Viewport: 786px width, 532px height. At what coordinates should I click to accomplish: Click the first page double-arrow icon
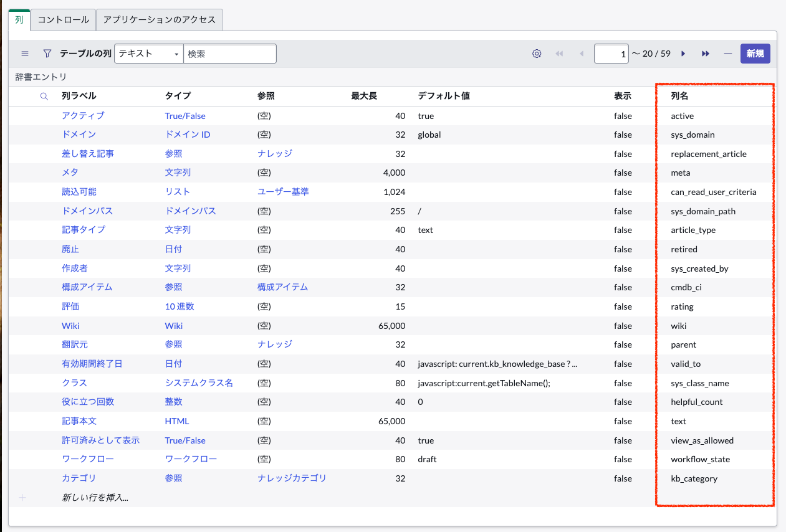[x=559, y=54]
